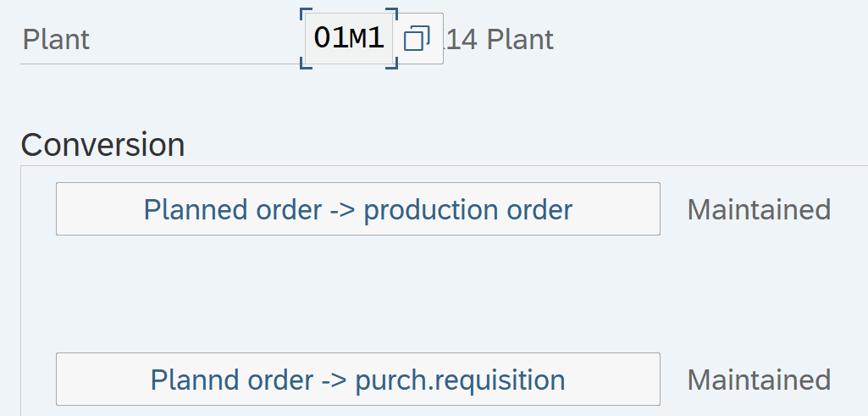
Task: Open value help for the Plant field
Action: tap(417, 39)
